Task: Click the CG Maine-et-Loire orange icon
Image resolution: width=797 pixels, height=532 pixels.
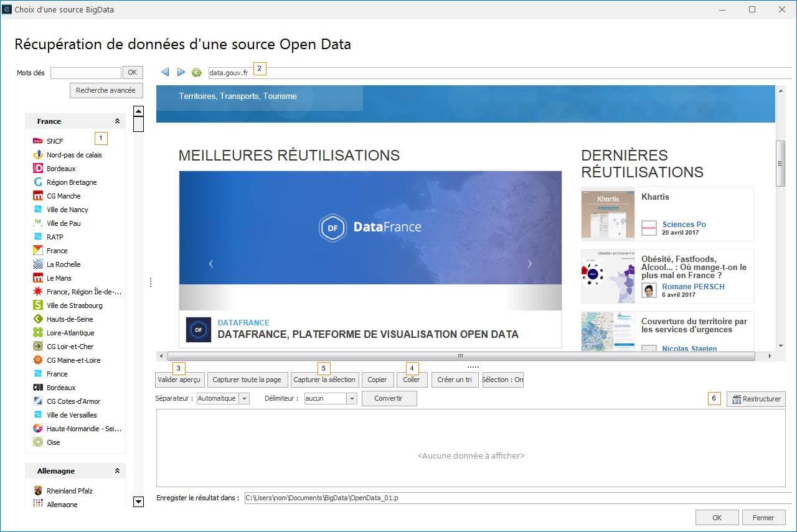Action: (x=38, y=360)
